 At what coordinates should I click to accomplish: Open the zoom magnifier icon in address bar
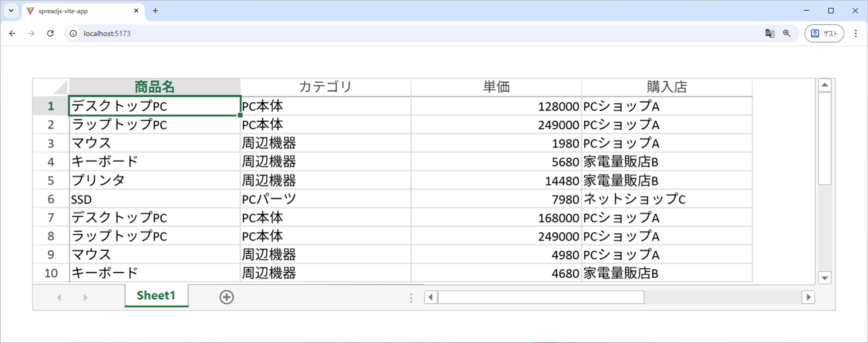click(787, 34)
